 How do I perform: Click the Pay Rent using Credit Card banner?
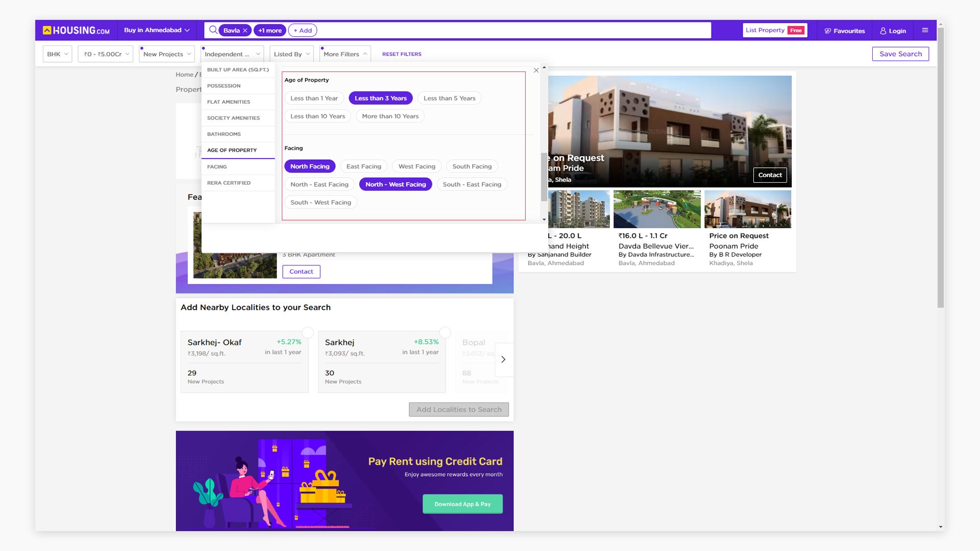tap(345, 481)
